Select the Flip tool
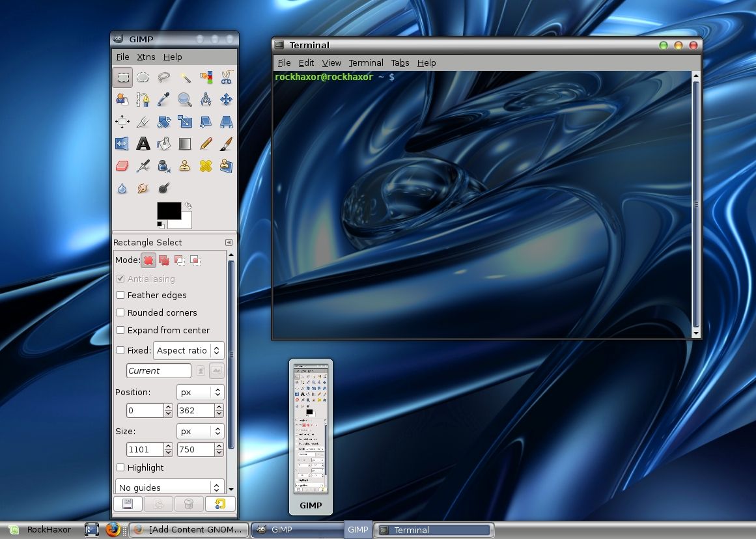The width and height of the screenshot is (756, 539). pos(122,144)
